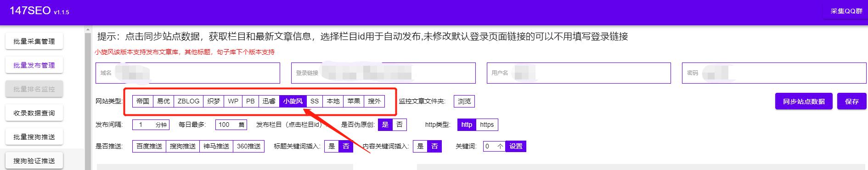The height and width of the screenshot is (170, 868).
Task: Click the 密码 input field
Action: coord(774,73)
